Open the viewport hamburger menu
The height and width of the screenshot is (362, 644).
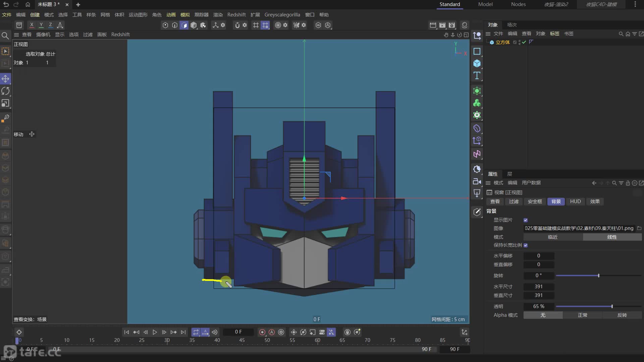click(x=16, y=35)
